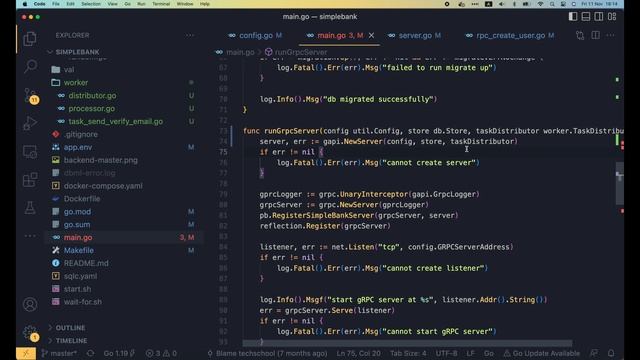Open Accounts menu in activity bar
640x360 pixels.
pos(30,304)
